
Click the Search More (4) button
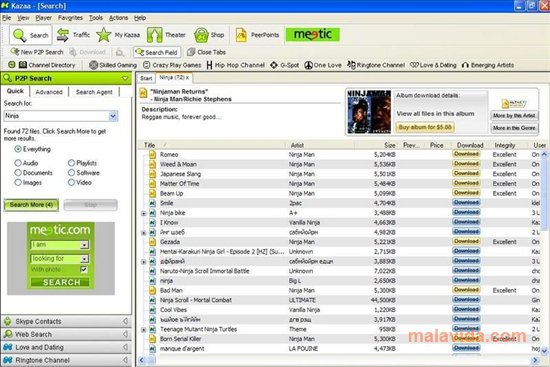31,205
